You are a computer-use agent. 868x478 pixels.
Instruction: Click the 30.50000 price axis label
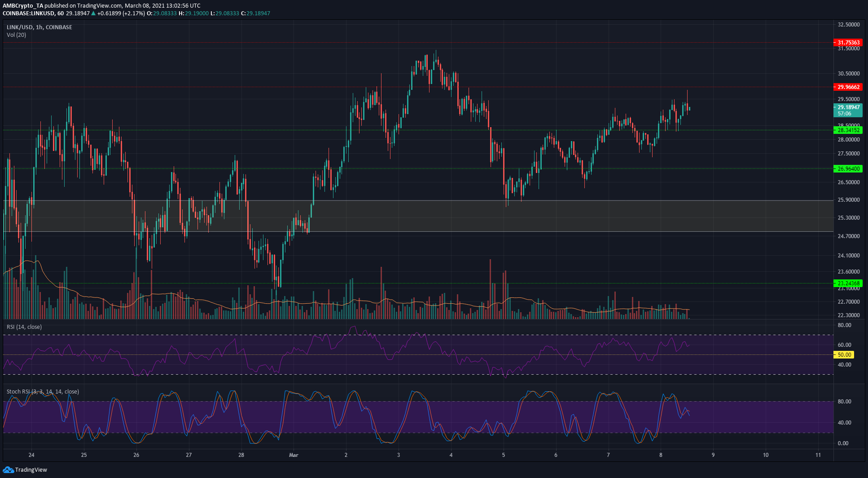tap(849, 74)
